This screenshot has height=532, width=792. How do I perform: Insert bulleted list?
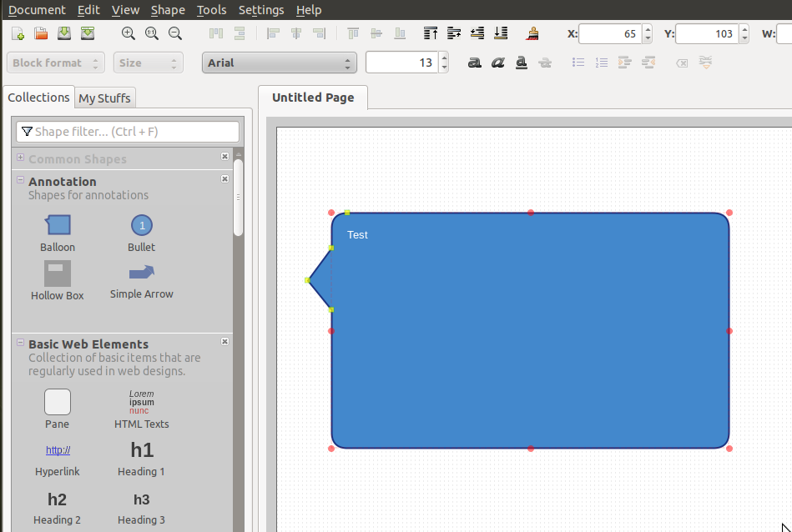[x=578, y=63]
